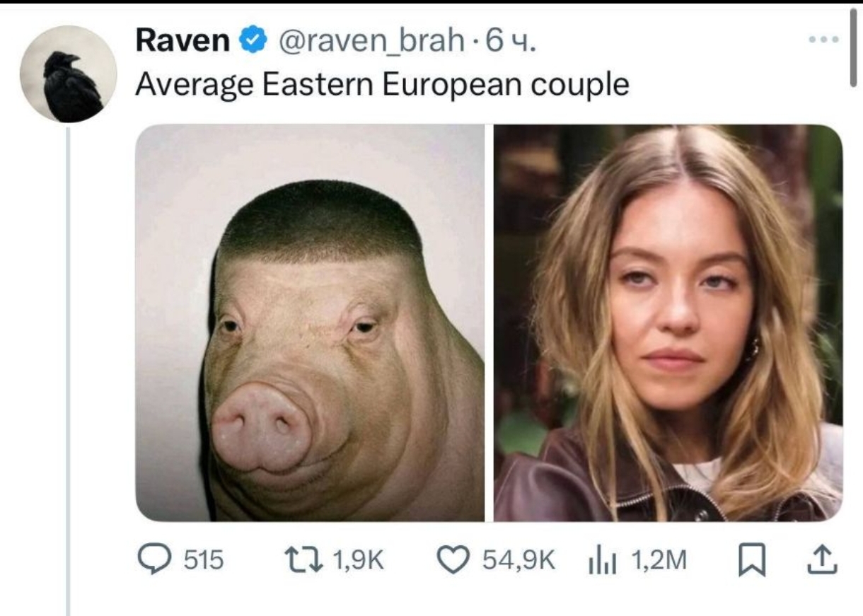Open the three-dot more options menu
The image size is (863, 616).
coord(826,40)
